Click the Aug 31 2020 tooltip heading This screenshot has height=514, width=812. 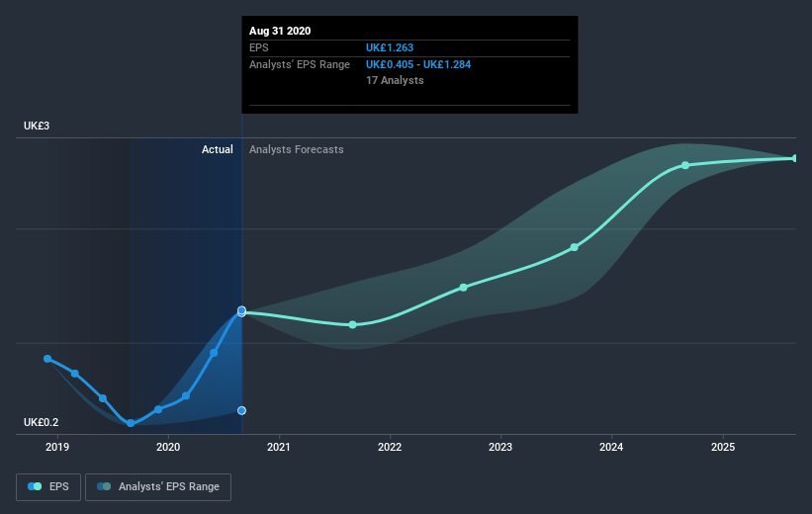[280, 31]
